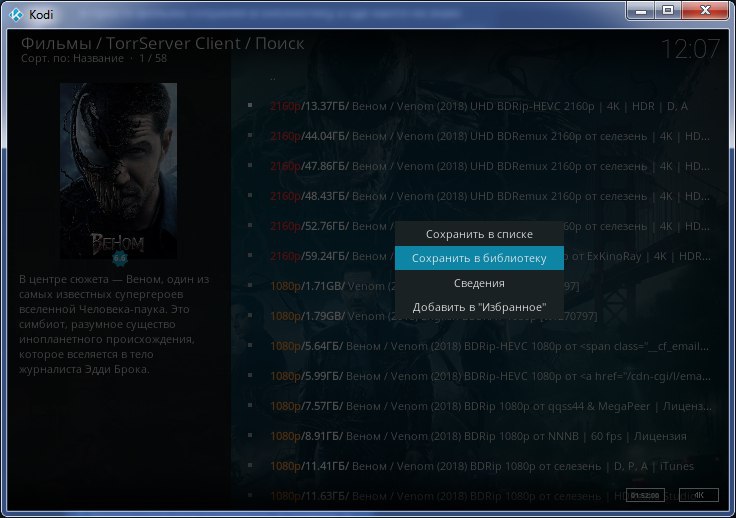
Task: Click the "Фильмы / TorrServer Client / Поиск" breadcrumb
Action: (x=162, y=43)
